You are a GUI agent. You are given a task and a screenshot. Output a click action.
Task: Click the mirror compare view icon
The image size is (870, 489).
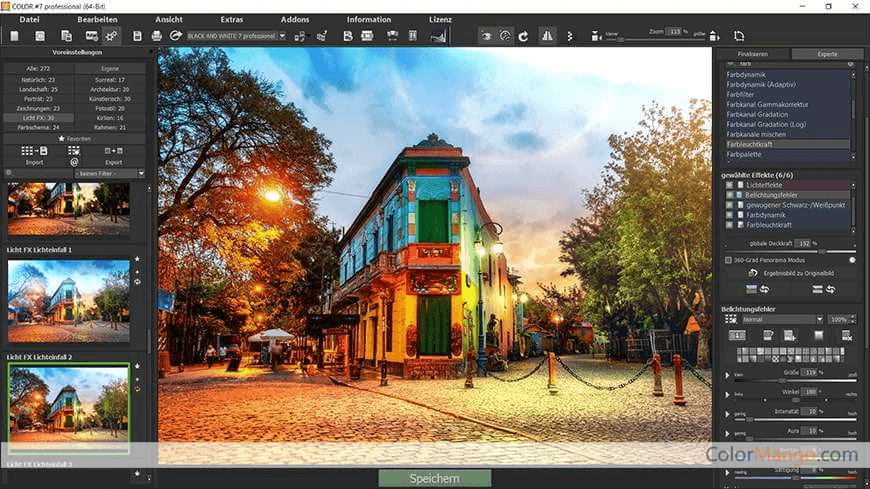(547, 36)
